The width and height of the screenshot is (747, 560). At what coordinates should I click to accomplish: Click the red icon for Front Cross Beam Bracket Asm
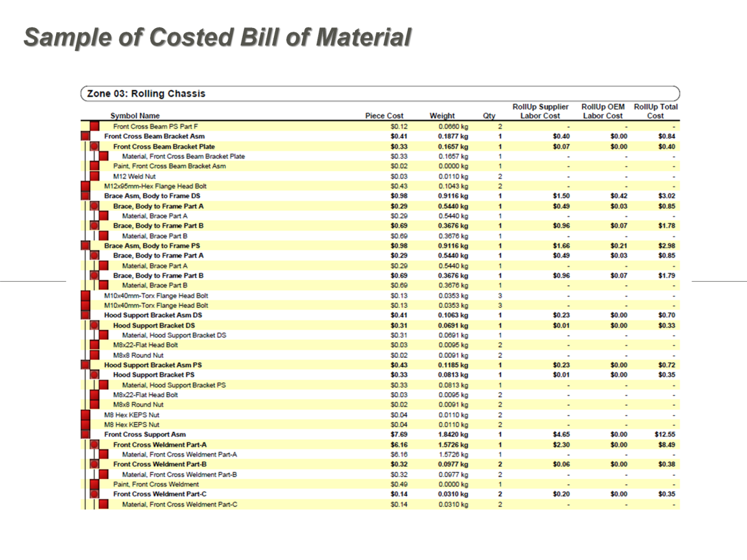click(x=86, y=136)
